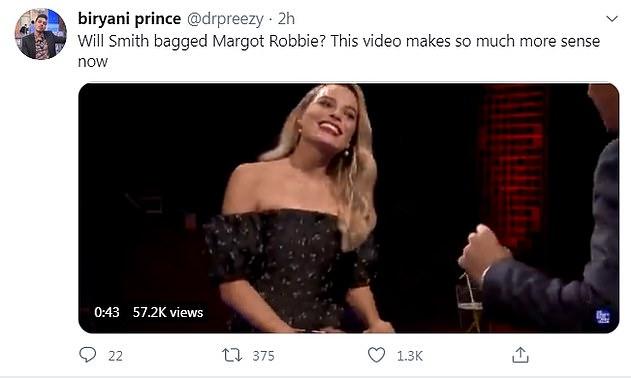
Task: Open biryani prince's profile avatar
Action: tap(41, 34)
